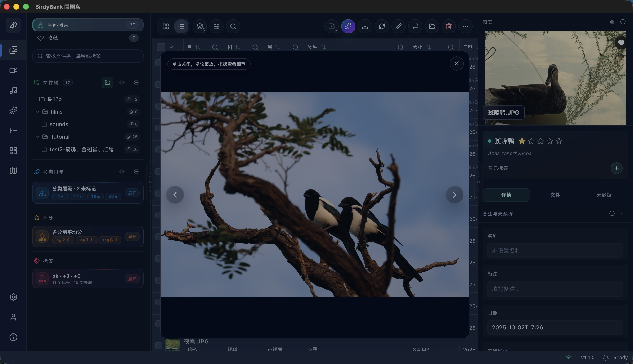Switch to the 元数据 tab
This screenshot has height=364, width=633.
604,195
